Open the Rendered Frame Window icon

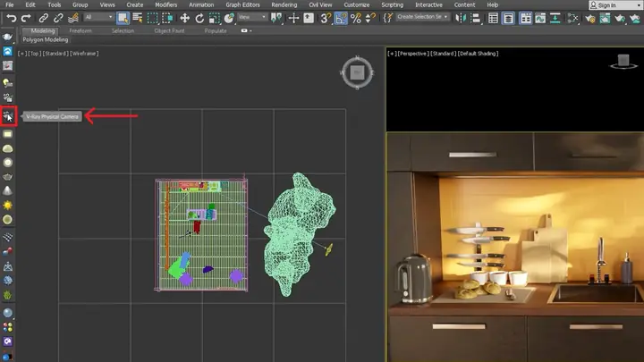[x=605, y=18]
